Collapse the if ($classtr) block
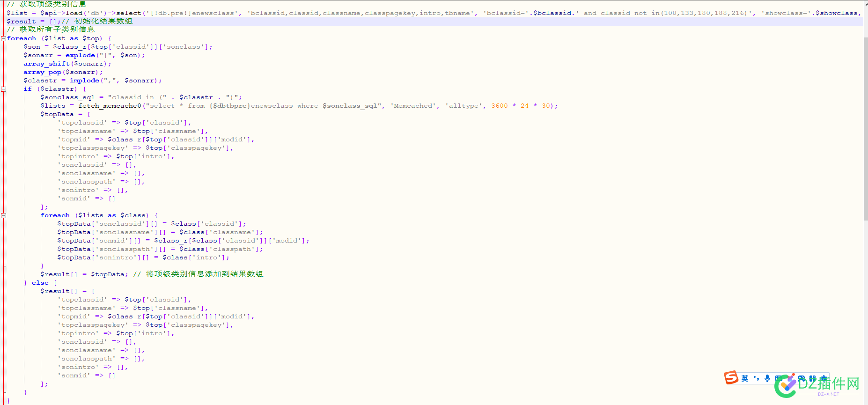Image resolution: width=868 pixels, height=405 pixels. (x=3, y=89)
